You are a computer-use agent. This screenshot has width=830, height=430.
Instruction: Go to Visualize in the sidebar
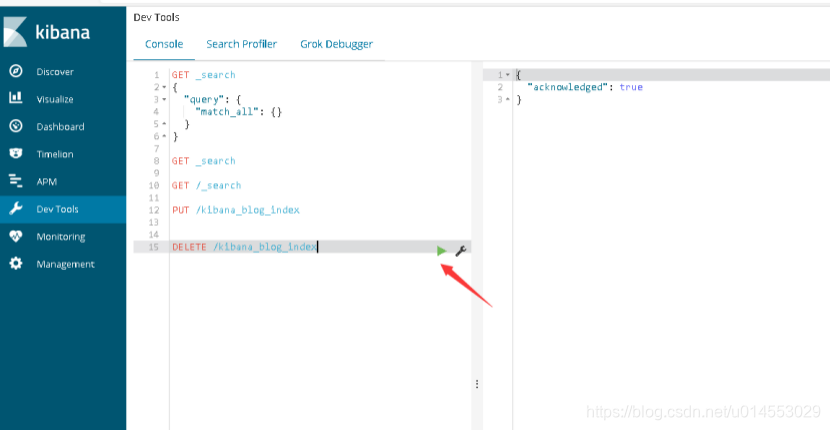click(x=55, y=99)
